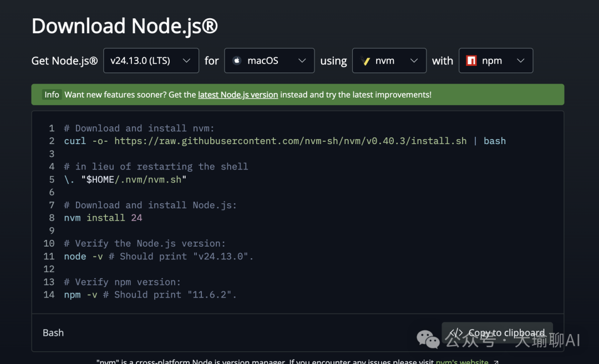Viewport: 599px width, 364px height.
Task: Visit the nvm's website link
Action: (462, 361)
